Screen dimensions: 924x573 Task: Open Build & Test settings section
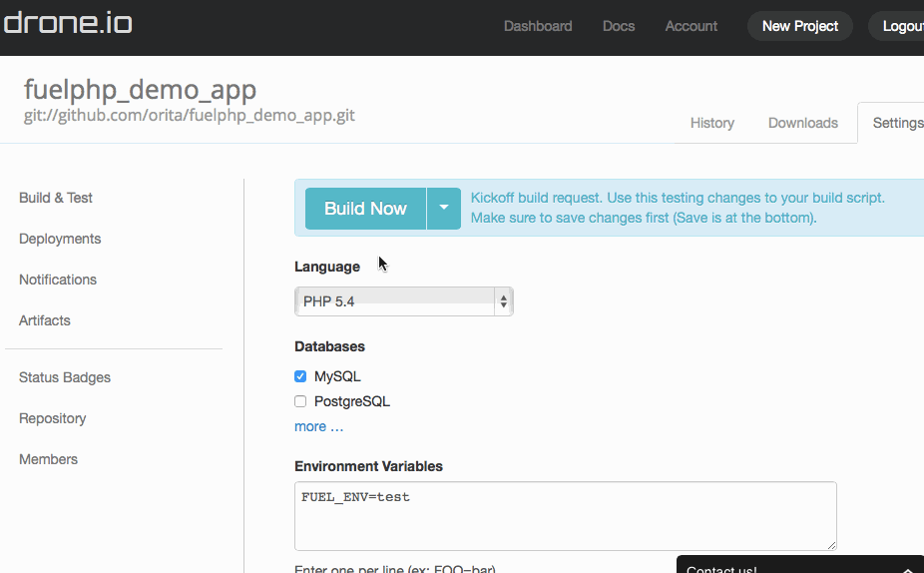coord(56,198)
